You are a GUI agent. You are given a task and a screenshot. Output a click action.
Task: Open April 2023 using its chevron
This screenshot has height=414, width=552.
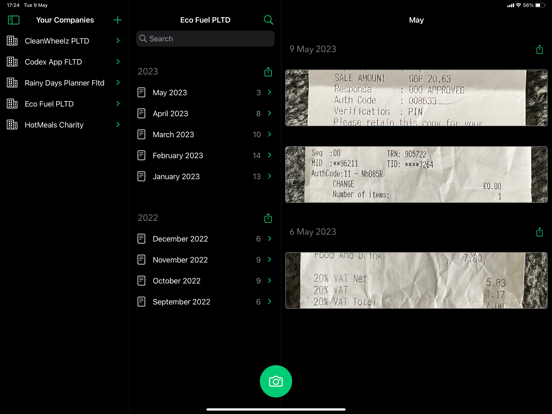click(x=269, y=113)
